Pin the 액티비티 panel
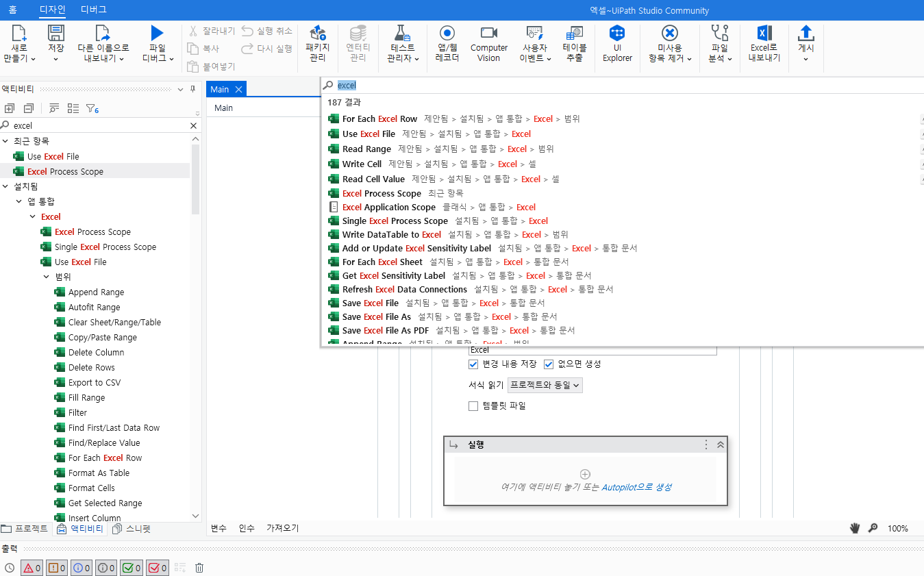 tap(192, 89)
